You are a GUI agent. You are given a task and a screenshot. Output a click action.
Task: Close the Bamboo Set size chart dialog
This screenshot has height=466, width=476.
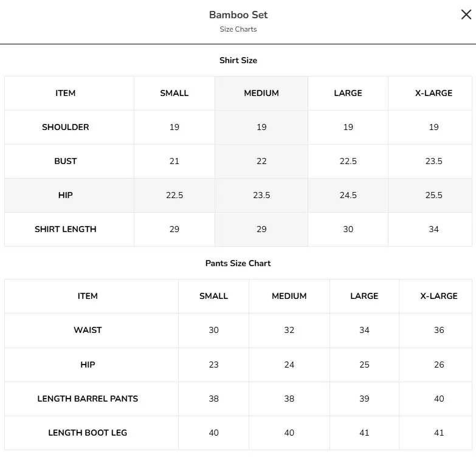point(466,14)
